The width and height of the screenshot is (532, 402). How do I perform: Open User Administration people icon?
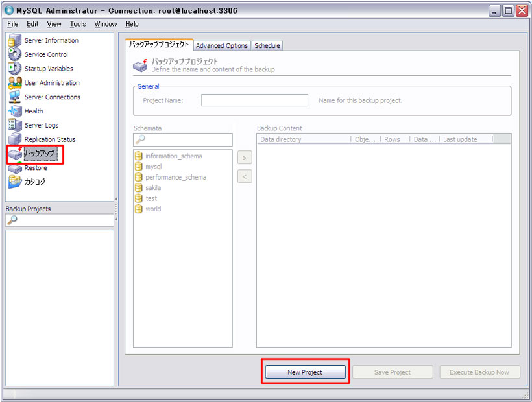14,83
